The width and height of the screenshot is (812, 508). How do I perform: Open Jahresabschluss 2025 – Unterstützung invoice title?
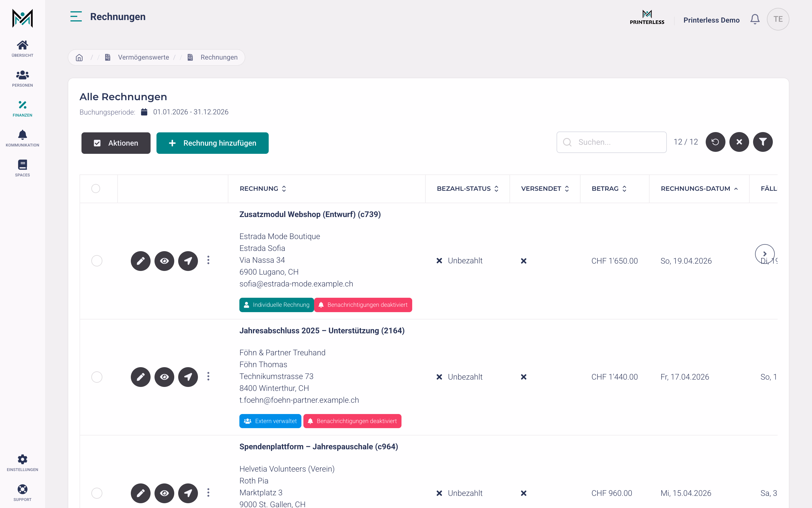pos(322,330)
